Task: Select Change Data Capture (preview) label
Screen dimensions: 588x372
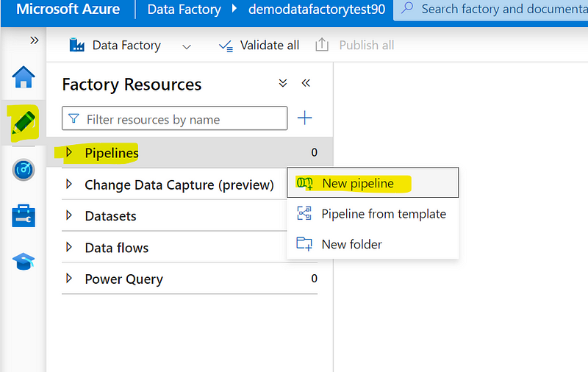Action: coord(179,185)
